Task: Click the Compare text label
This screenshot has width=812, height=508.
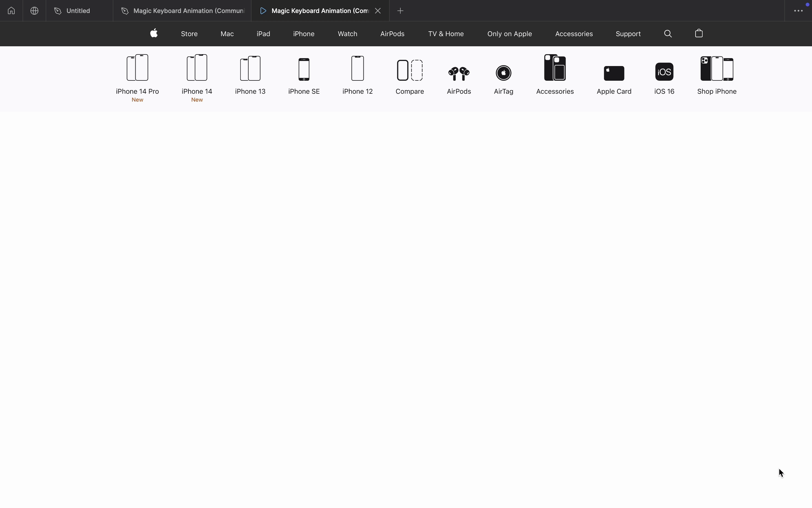Action: (410, 91)
